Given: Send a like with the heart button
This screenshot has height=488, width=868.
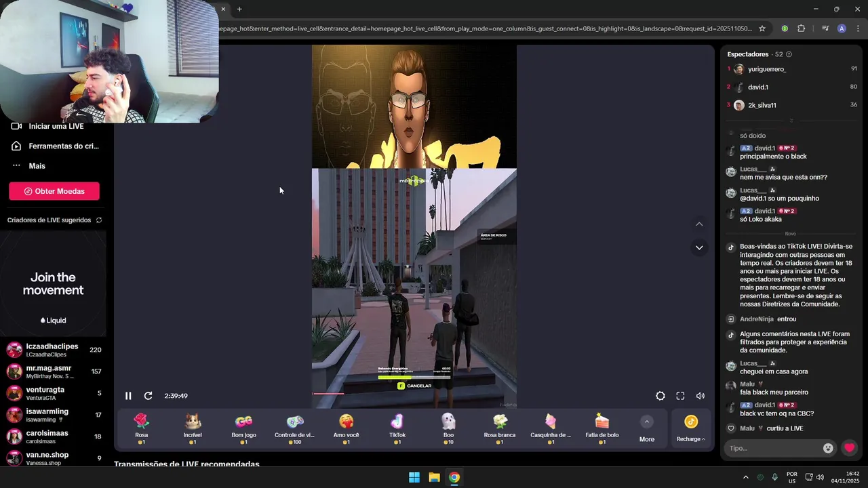Looking at the screenshot, I should click(x=849, y=448).
